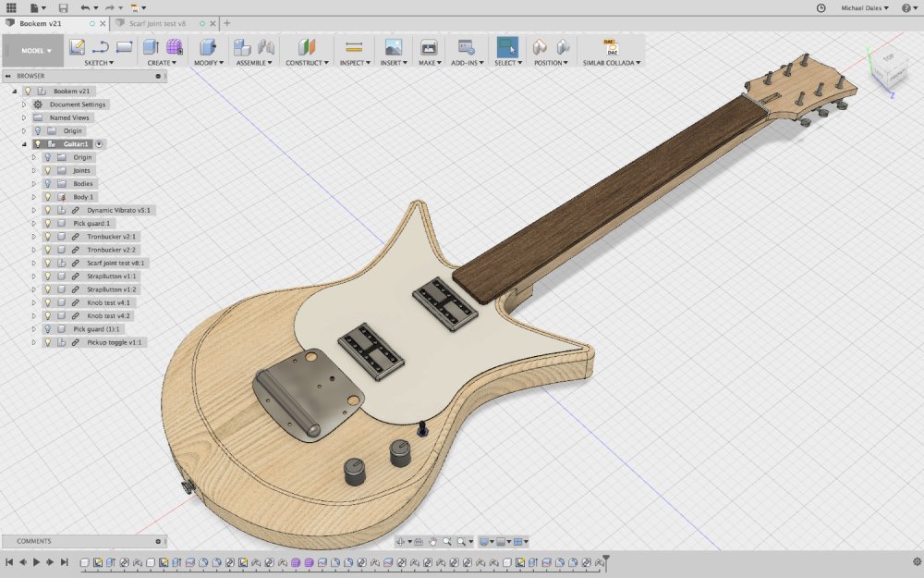924x578 pixels.
Task: Collapse the BROWSER panel with its arrows
Action: [x=8, y=76]
